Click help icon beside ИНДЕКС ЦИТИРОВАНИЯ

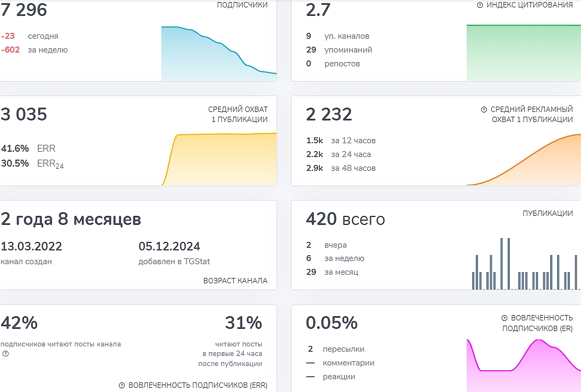(x=480, y=5)
